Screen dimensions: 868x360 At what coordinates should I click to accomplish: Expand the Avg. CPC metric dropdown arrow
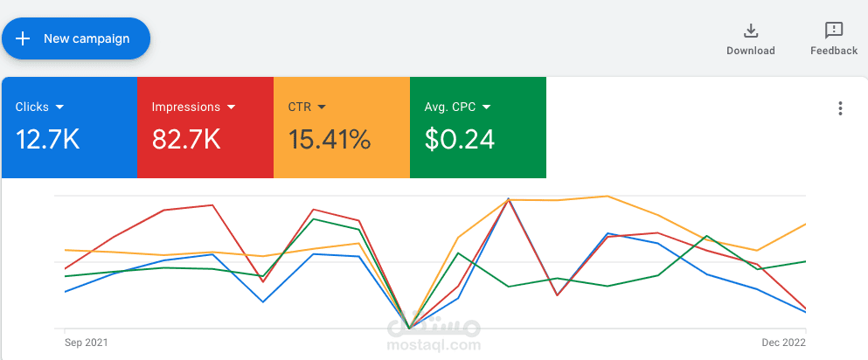tap(487, 107)
